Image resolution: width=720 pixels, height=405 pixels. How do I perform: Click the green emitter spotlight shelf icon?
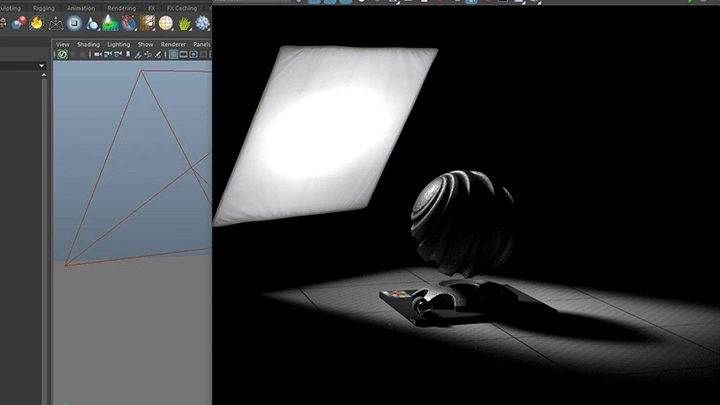pos(110,23)
